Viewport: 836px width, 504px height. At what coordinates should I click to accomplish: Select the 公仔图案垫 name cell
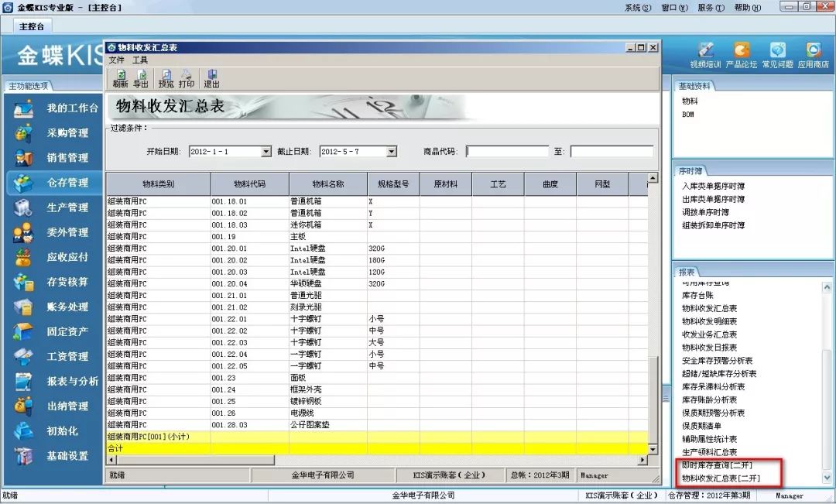click(328, 425)
